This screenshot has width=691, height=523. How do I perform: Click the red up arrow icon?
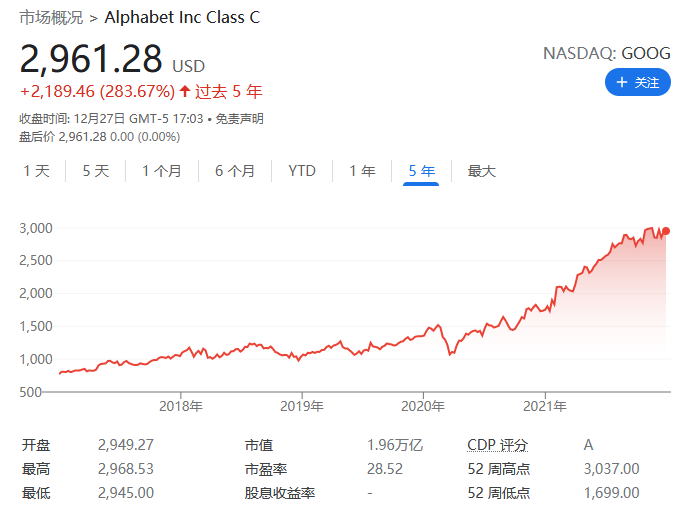pos(185,91)
